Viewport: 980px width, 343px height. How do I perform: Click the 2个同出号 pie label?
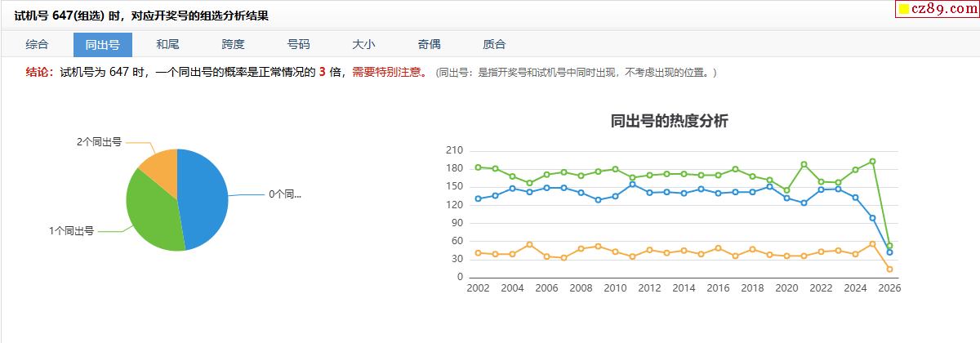99,142
